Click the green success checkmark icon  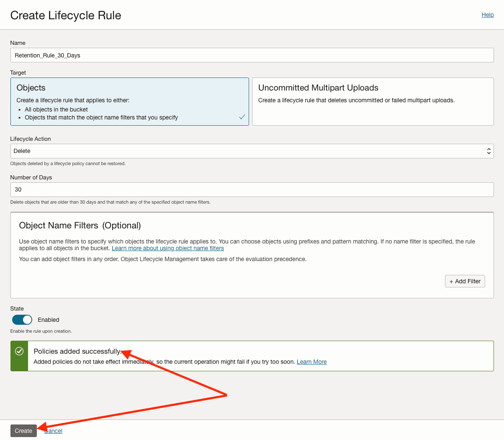click(x=19, y=351)
